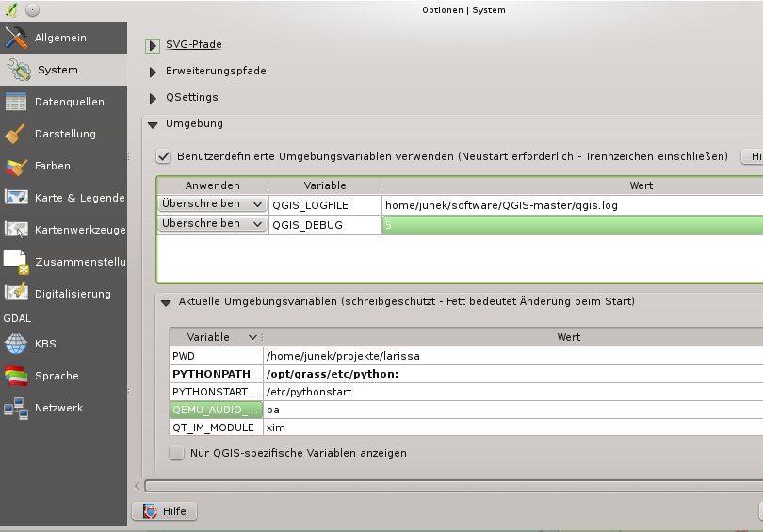The height and width of the screenshot is (532, 763).
Task: Open the Farben color icon
Action: [x=16, y=166]
